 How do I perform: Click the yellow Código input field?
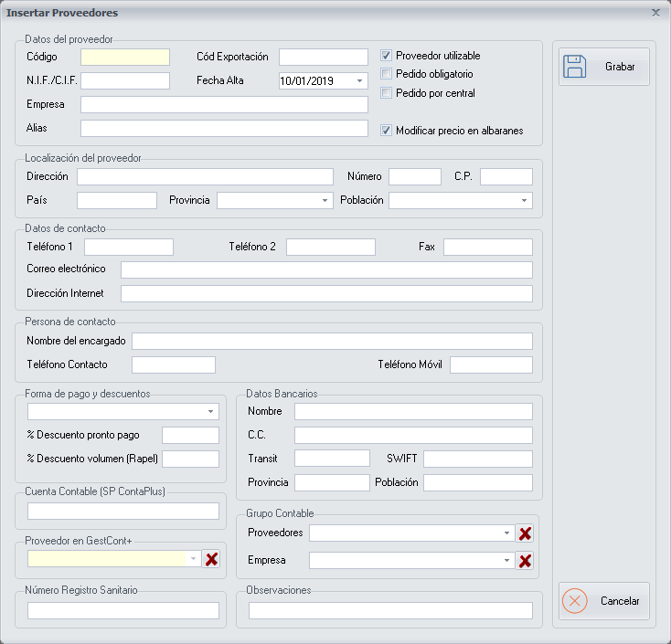point(125,57)
